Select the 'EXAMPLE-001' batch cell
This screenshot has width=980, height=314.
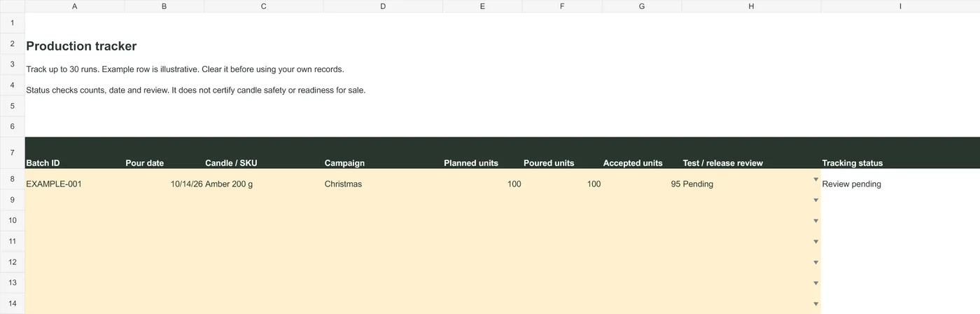click(x=75, y=179)
